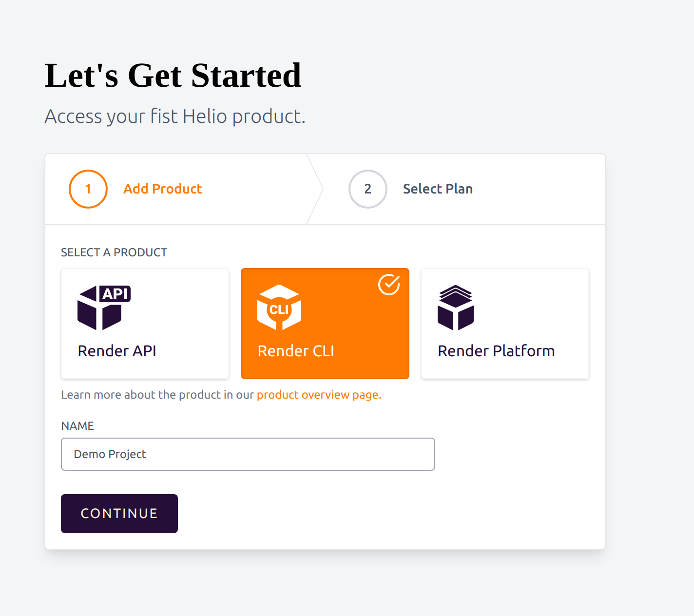Screen dimensions: 694x616
Task: Select the Render Platform product card
Action: tap(505, 324)
